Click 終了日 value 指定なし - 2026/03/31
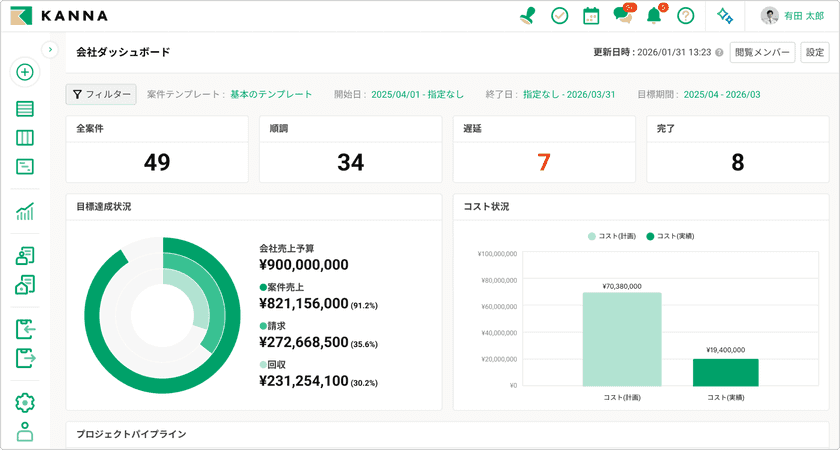 [569, 95]
